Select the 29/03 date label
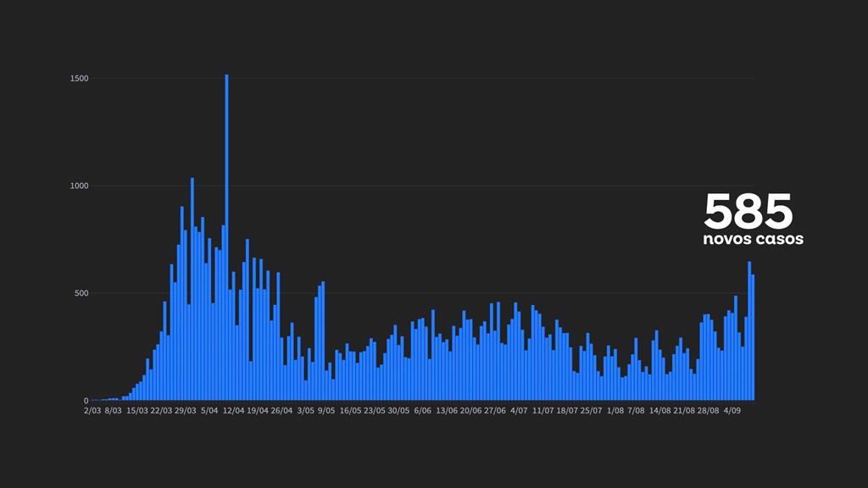 point(186,411)
